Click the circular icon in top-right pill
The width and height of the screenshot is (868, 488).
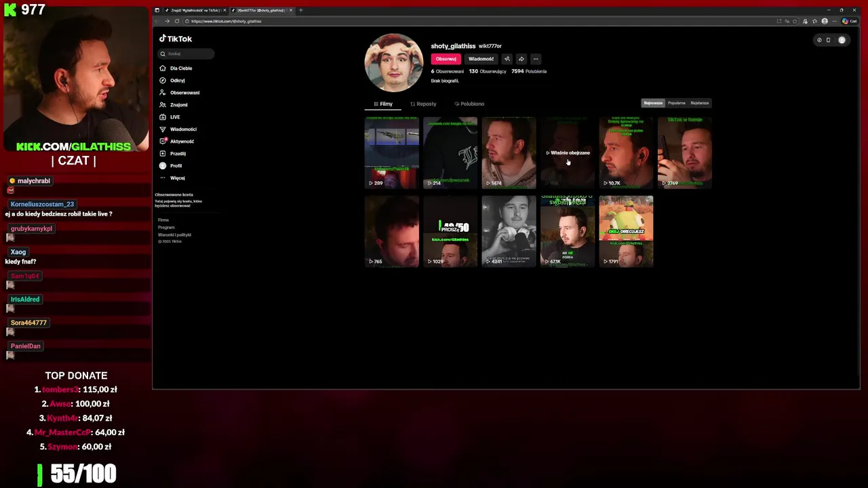[819, 40]
